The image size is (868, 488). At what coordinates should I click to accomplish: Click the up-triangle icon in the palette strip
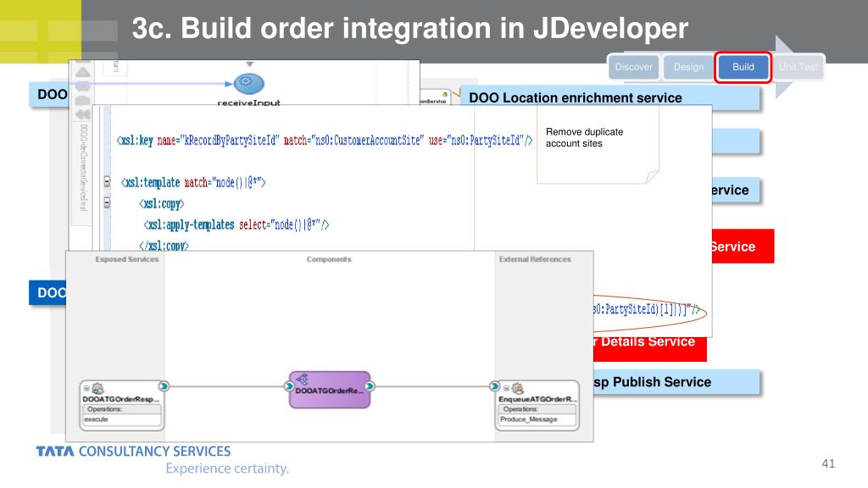[x=82, y=72]
